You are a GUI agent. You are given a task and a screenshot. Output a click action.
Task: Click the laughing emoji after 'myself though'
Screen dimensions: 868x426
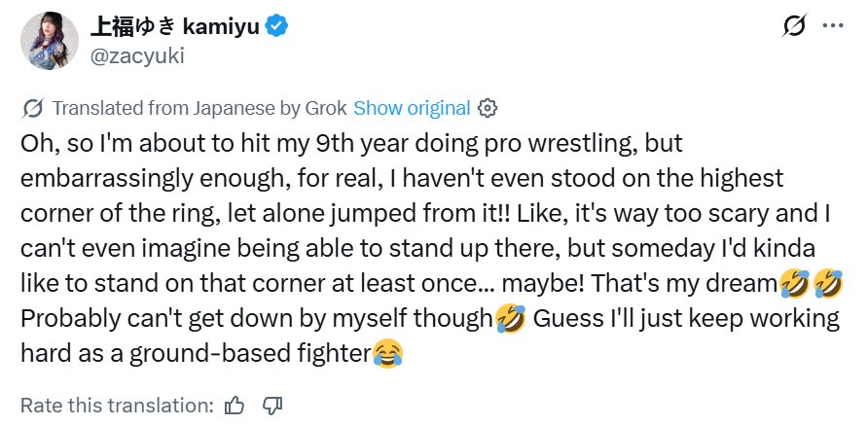pos(510,318)
